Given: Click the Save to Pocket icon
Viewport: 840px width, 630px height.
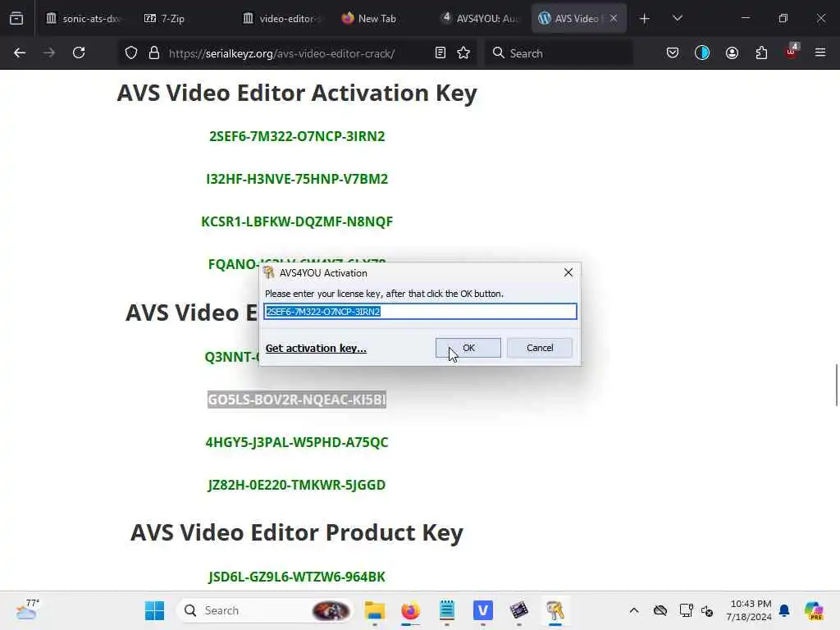Looking at the screenshot, I should click(673, 53).
